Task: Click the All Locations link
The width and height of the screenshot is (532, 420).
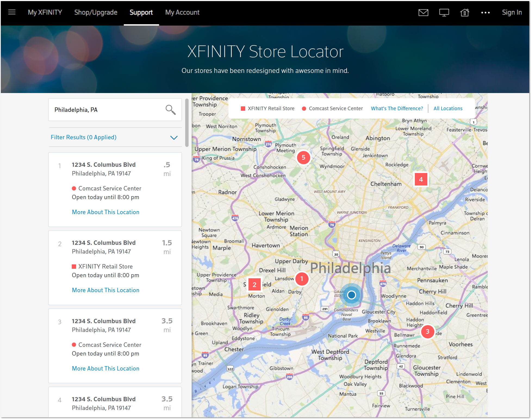Action: [x=448, y=109]
